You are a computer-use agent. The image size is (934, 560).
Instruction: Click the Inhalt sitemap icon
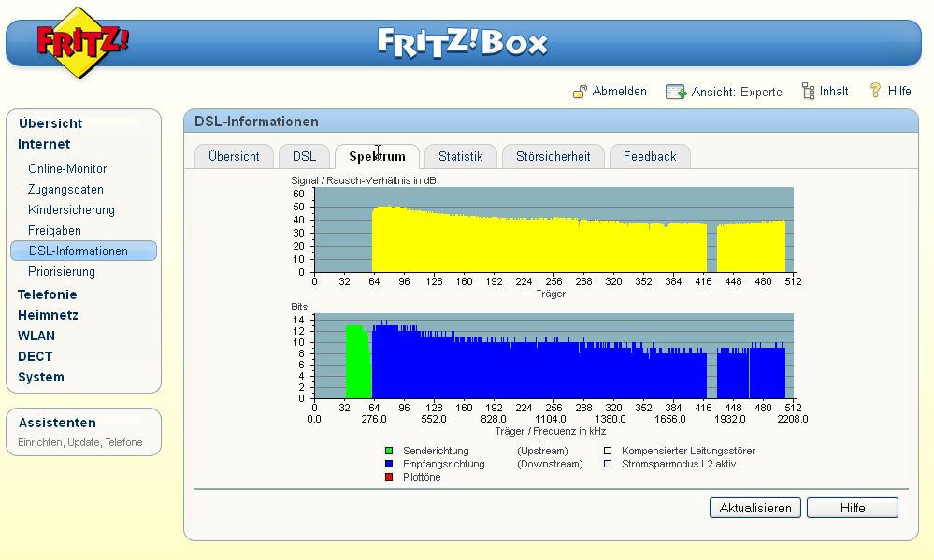pos(809,91)
